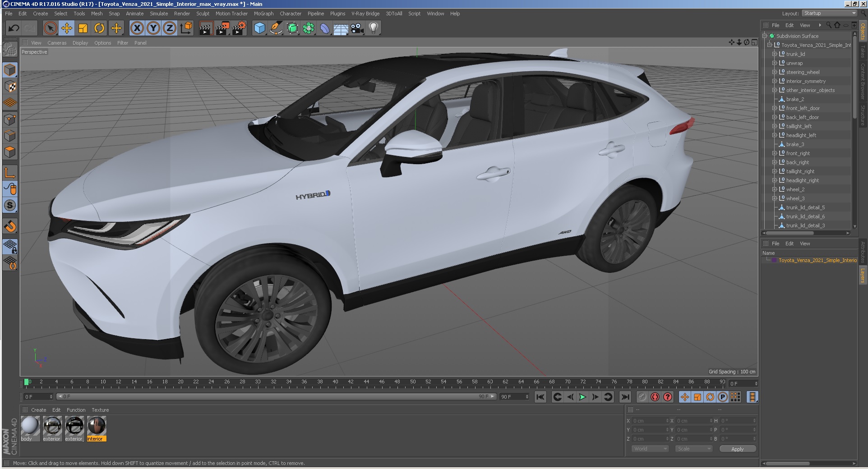Toggle Y axis lock
868x469 pixels.
[153, 28]
